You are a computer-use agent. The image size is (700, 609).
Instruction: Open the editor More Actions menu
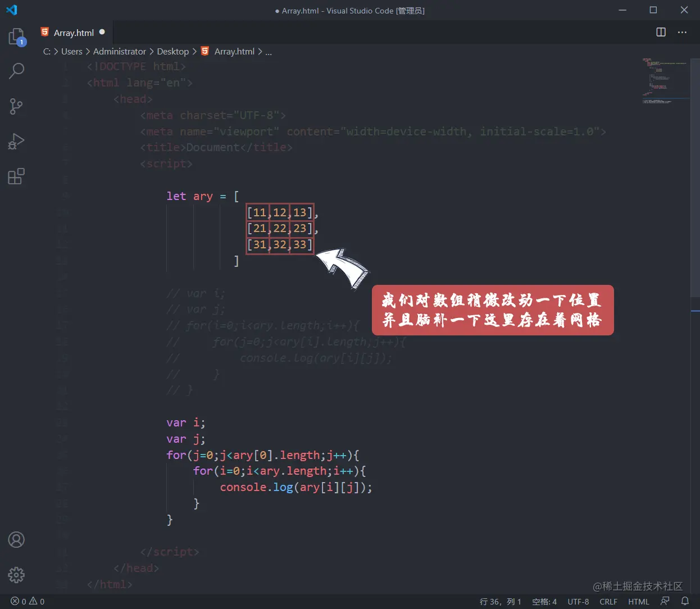pyautogui.click(x=682, y=32)
